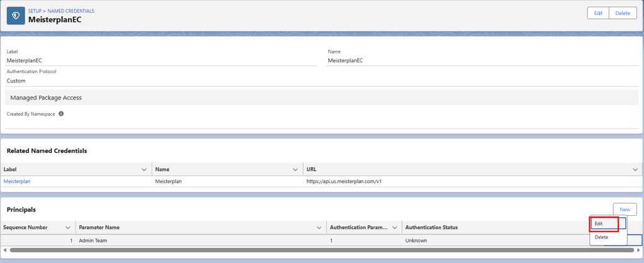Open the Parameter Name column dropdown
The width and height of the screenshot is (644, 263).
[x=319, y=227]
